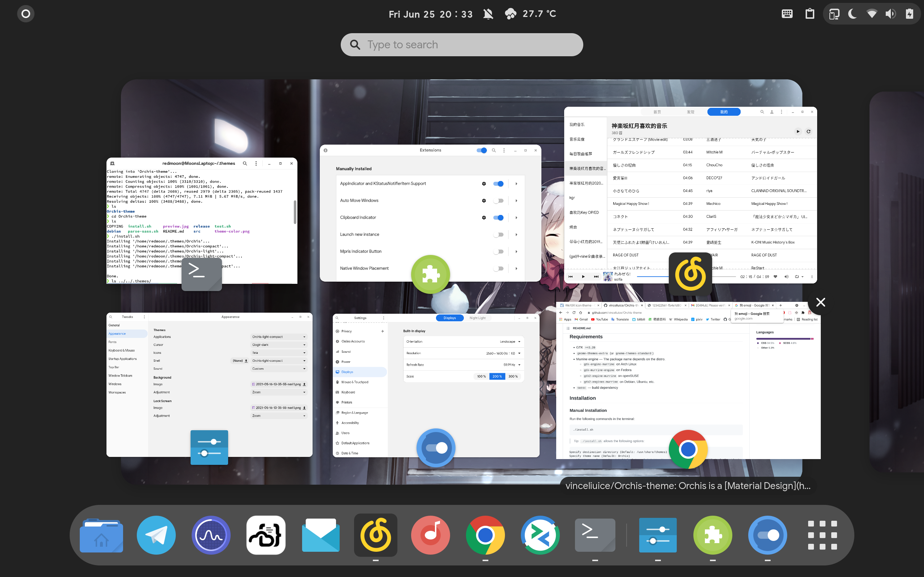Click the dark mode icon in the system tray
Image resolution: width=924 pixels, height=577 pixels.
point(852,14)
